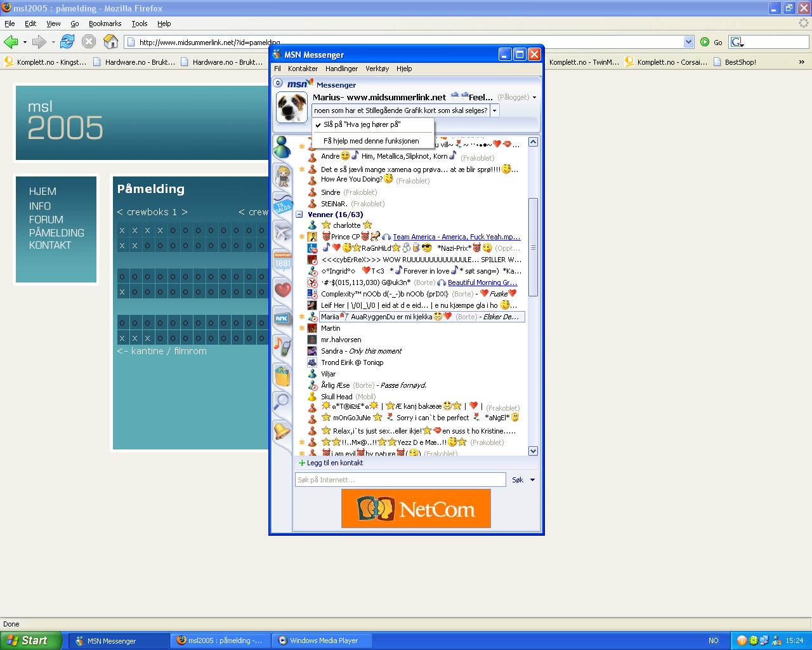812x650 pixels.
Task: Select 'Få hjelp med denne funksjonen' menu entry
Action: coord(371,141)
